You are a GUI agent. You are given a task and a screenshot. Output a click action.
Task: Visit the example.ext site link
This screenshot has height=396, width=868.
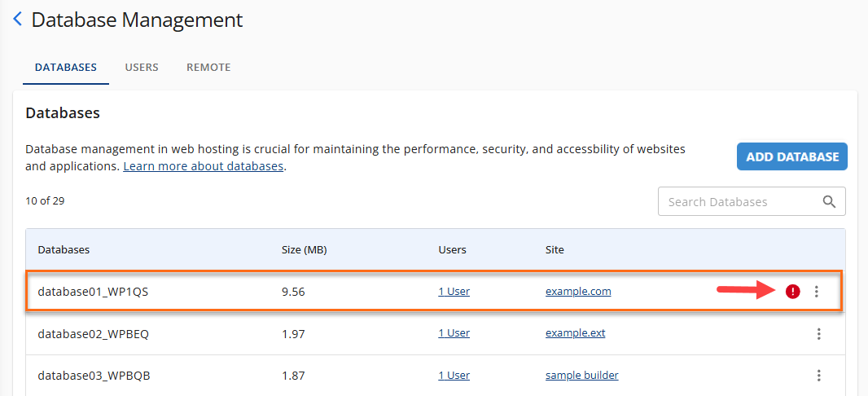coord(575,333)
